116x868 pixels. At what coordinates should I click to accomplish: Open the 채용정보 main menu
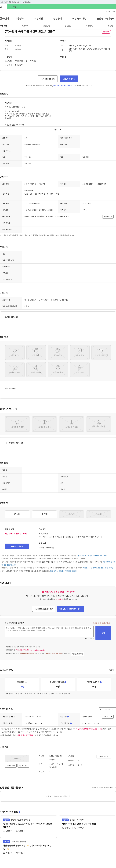tap(20, 19)
